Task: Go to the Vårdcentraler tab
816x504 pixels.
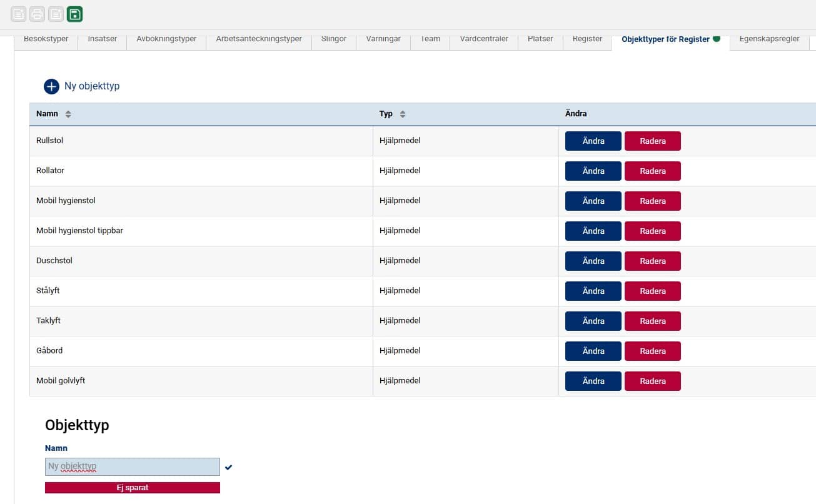Action: (484, 39)
